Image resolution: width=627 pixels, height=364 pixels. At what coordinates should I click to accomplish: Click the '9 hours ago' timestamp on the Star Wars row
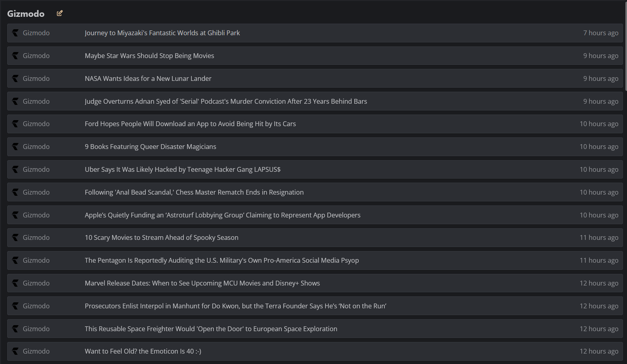(601, 56)
